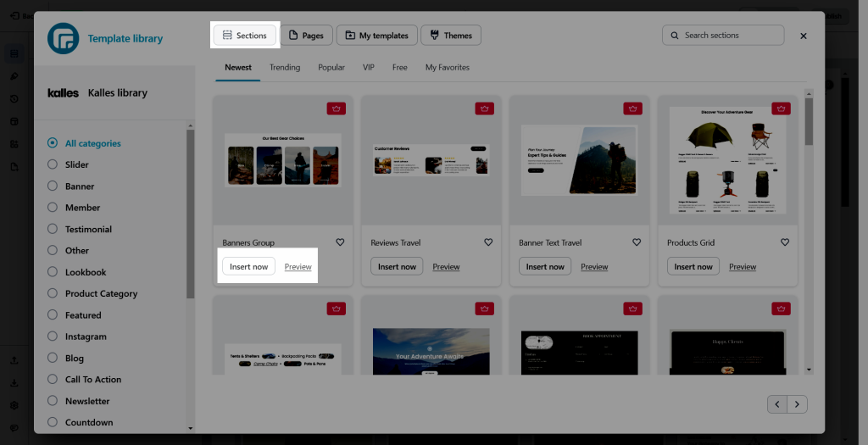
Task: Preview the Products Grid section
Action: (x=743, y=267)
